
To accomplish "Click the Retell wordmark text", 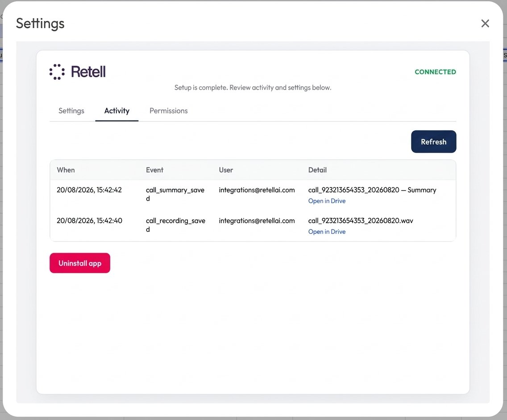I will [88, 72].
